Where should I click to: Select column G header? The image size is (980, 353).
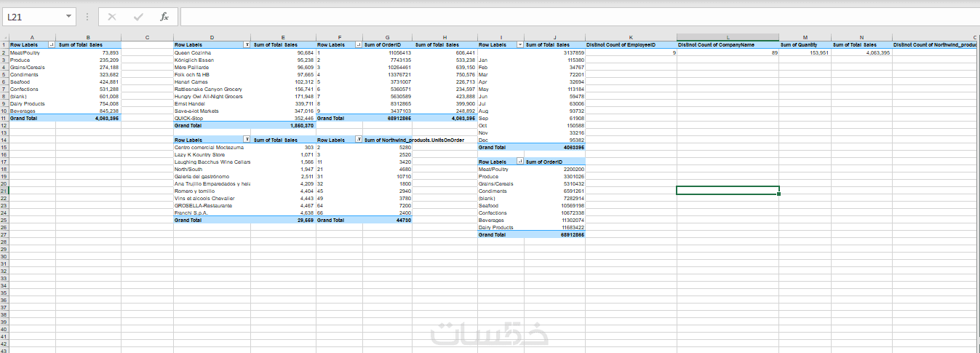coord(387,37)
